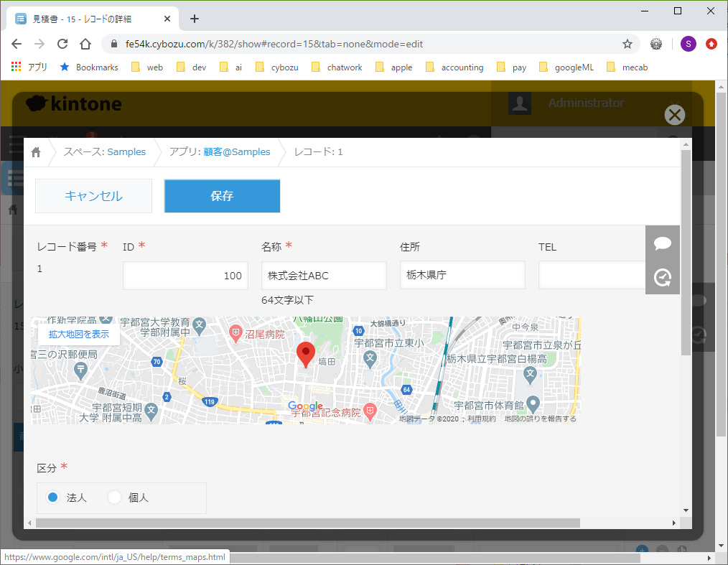Click the Administrator user icon

click(x=520, y=103)
